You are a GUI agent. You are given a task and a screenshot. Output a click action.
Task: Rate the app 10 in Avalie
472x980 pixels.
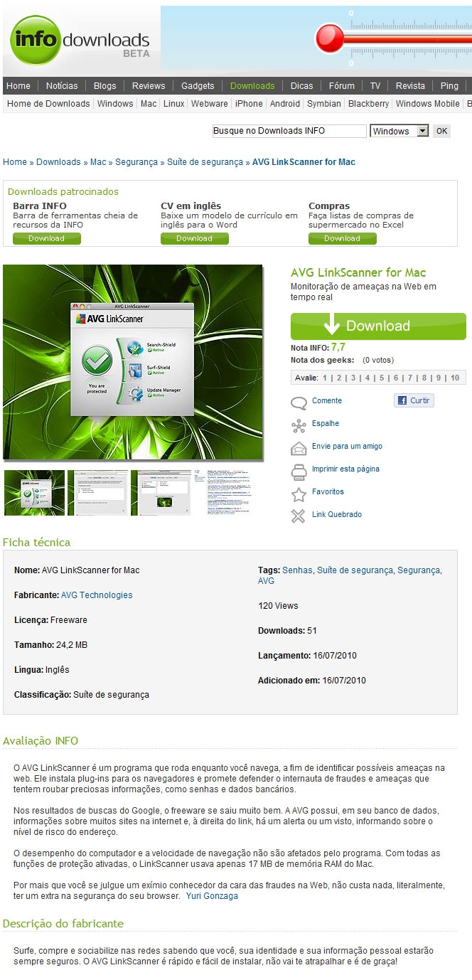[x=455, y=378]
